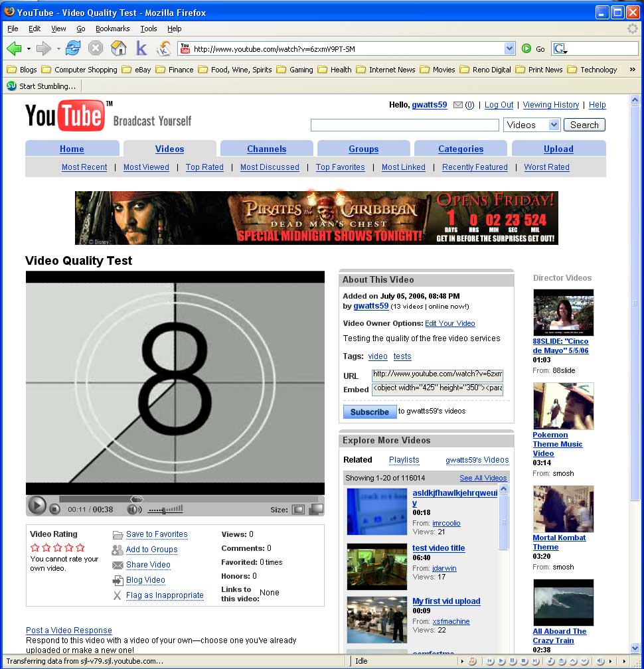Viewport: 644px width, 669px height.
Task: Open the Most Viewed link
Action: point(146,167)
